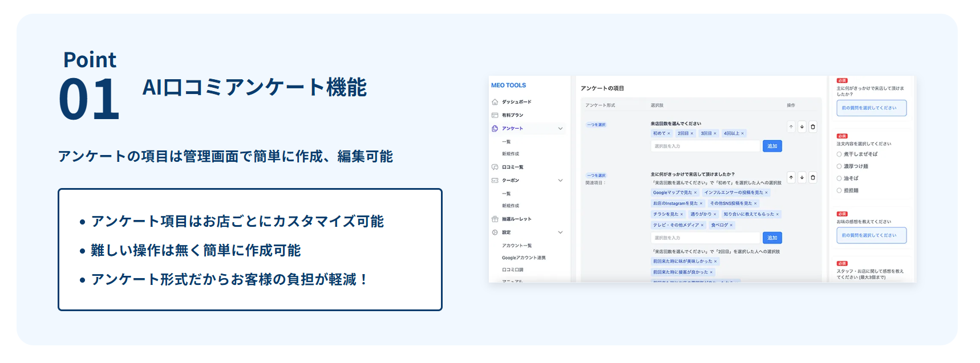
Task: Click the 口コミ一覧 speech bubble icon
Action: coord(495,167)
